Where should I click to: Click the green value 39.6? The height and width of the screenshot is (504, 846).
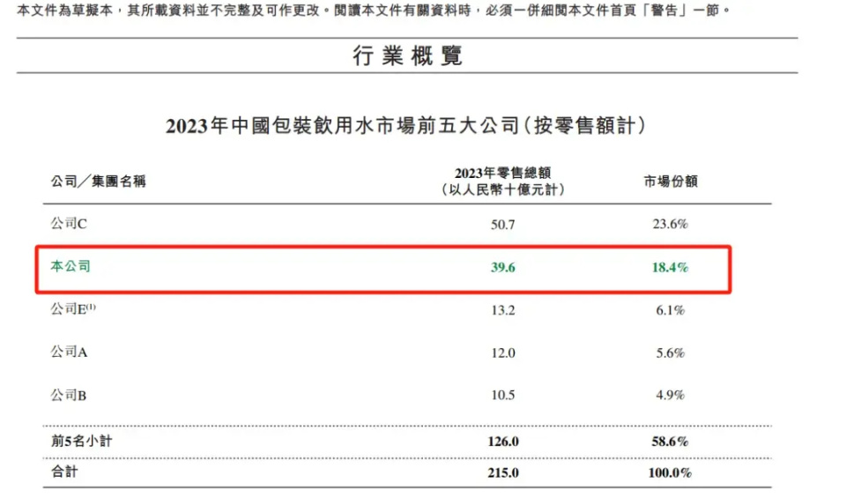point(503,268)
